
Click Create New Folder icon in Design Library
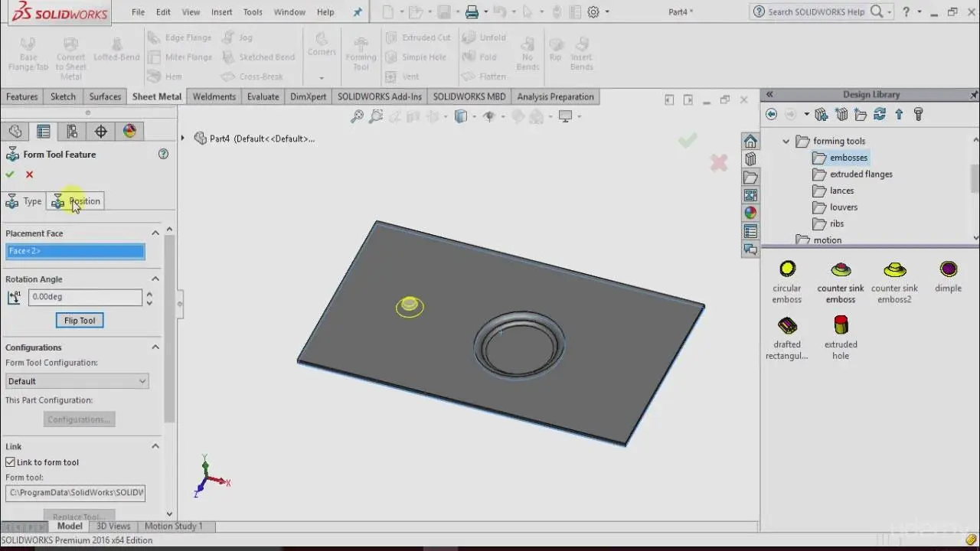tap(861, 114)
